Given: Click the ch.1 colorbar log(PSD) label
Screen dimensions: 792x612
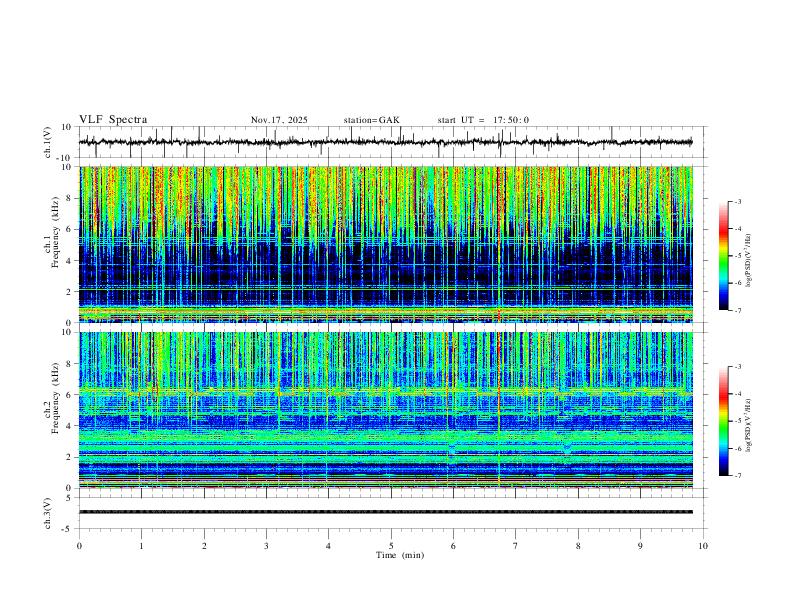Looking at the screenshot, I should click(x=748, y=260).
